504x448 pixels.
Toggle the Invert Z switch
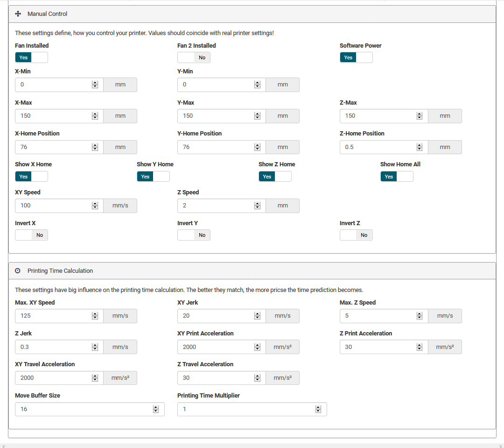(356, 235)
